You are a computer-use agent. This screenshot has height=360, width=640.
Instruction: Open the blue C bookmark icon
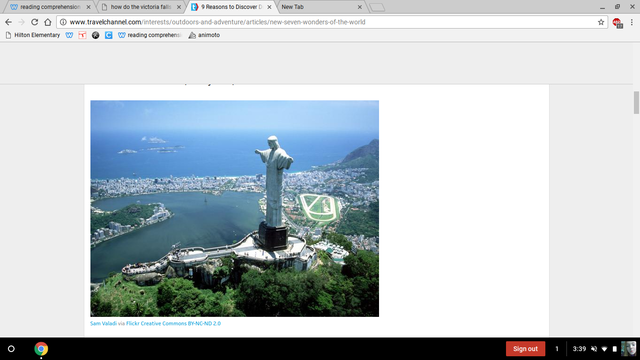[109, 35]
